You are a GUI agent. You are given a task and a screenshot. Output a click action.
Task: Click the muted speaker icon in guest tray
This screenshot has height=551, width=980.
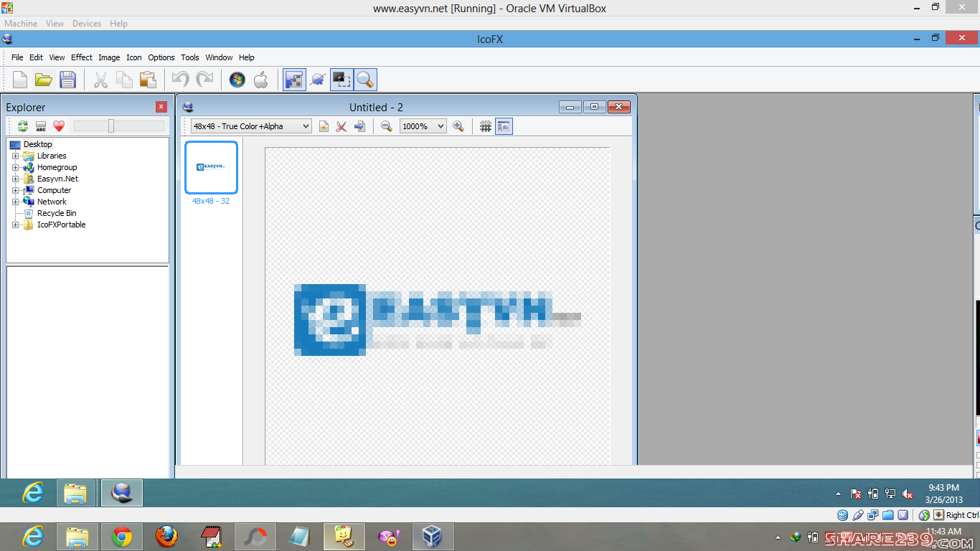pos(908,494)
